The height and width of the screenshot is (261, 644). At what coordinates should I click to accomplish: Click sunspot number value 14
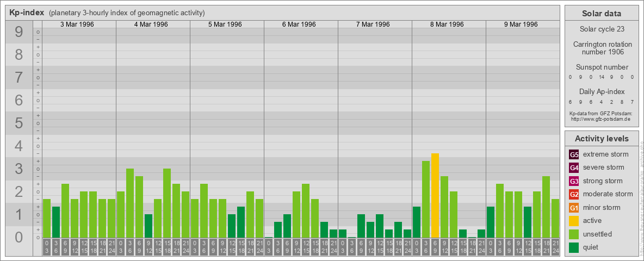[602, 77]
